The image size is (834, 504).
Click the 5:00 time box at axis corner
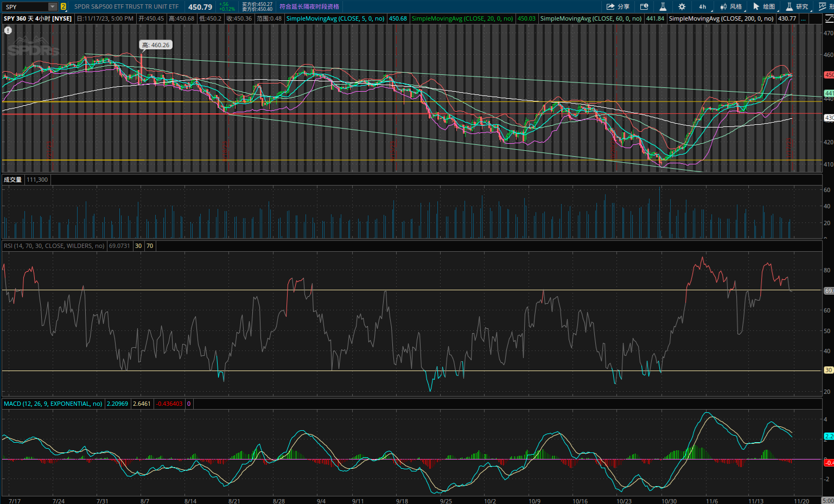828,500
